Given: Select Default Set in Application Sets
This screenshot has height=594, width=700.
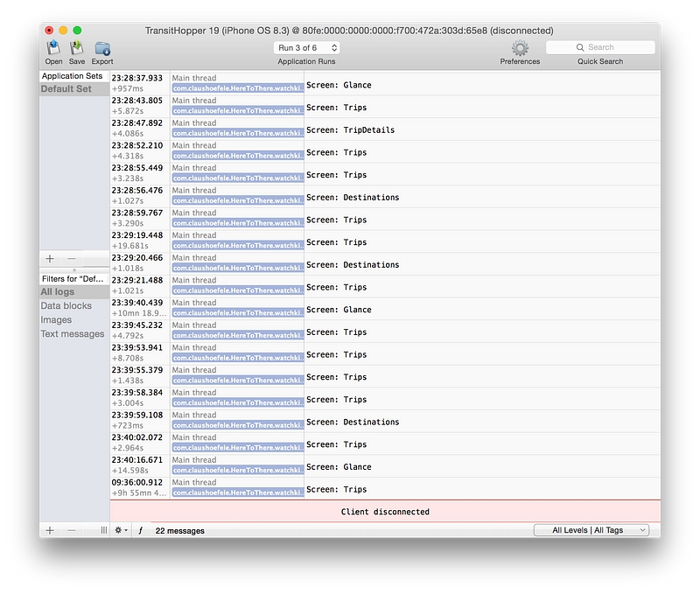Looking at the screenshot, I should point(66,89).
